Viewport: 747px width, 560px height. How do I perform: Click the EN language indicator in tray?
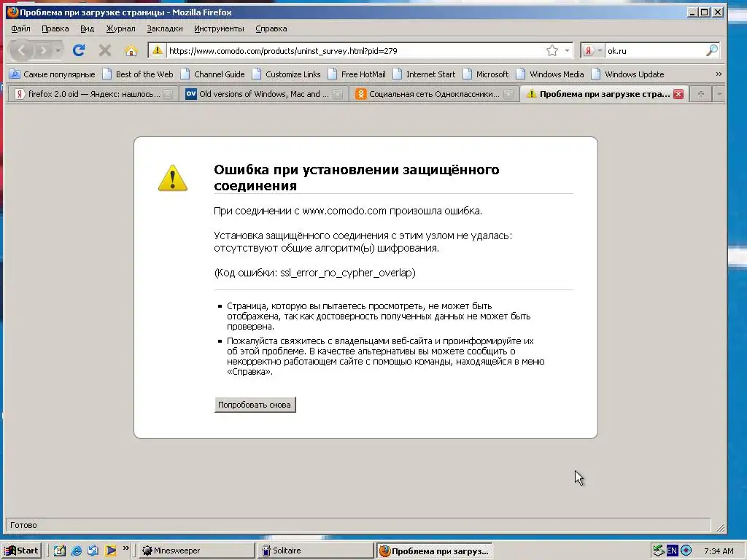pos(672,551)
